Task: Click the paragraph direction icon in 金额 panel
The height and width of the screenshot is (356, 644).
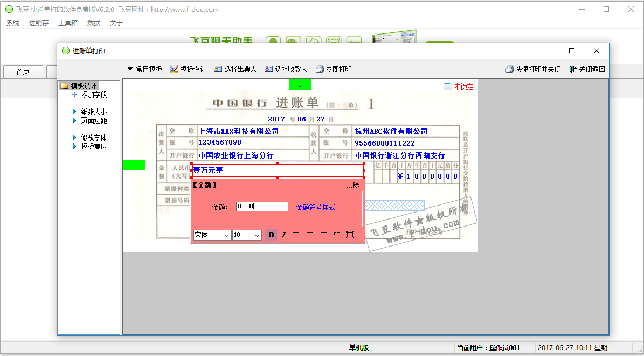Action: click(337, 235)
